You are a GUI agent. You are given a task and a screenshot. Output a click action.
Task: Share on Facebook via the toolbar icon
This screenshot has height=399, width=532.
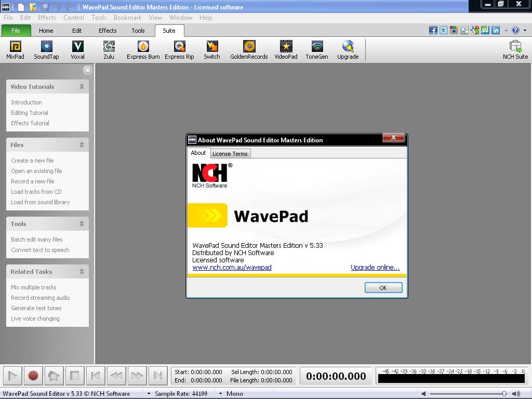pos(433,30)
